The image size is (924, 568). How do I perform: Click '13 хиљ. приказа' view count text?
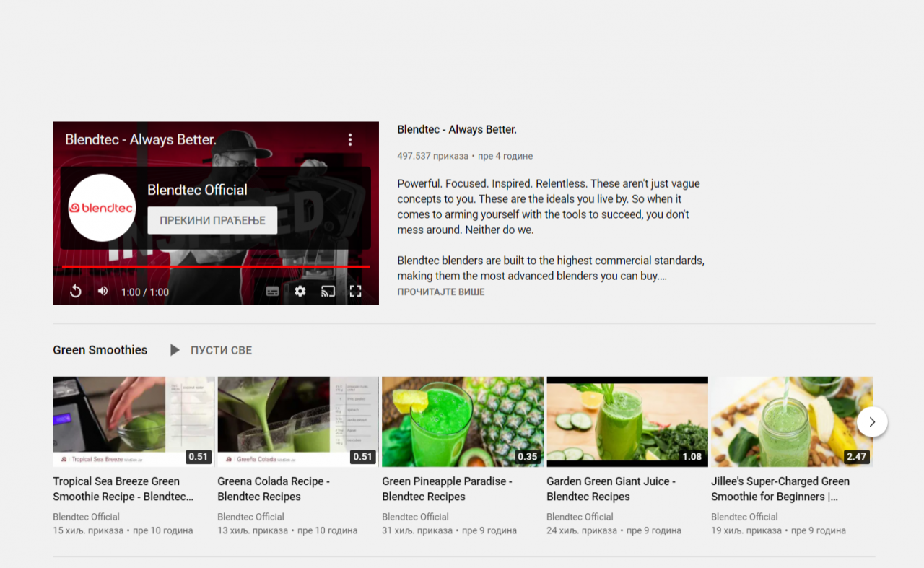coord(253,530)
